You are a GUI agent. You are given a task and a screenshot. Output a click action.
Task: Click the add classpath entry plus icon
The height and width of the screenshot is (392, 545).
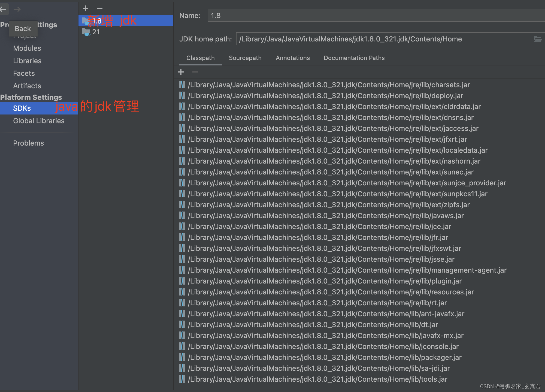point(181,72)
